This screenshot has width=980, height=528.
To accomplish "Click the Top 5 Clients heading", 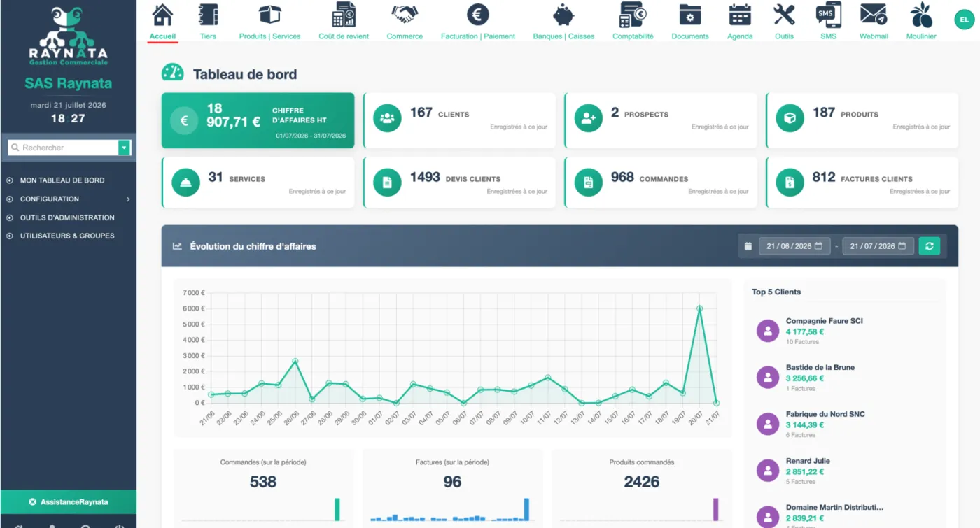I will click(x=776, y=292).
